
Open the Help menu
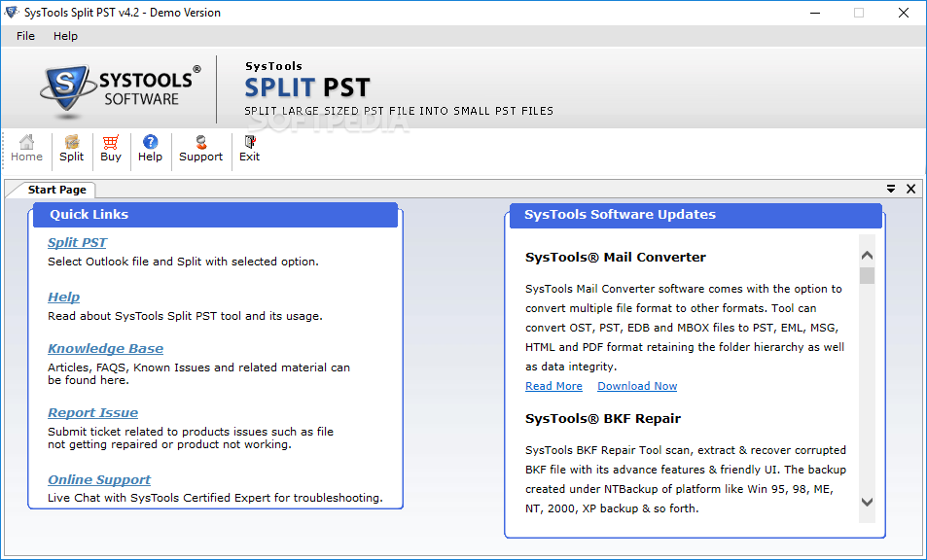pyautogui.click(x=65, y=36)
